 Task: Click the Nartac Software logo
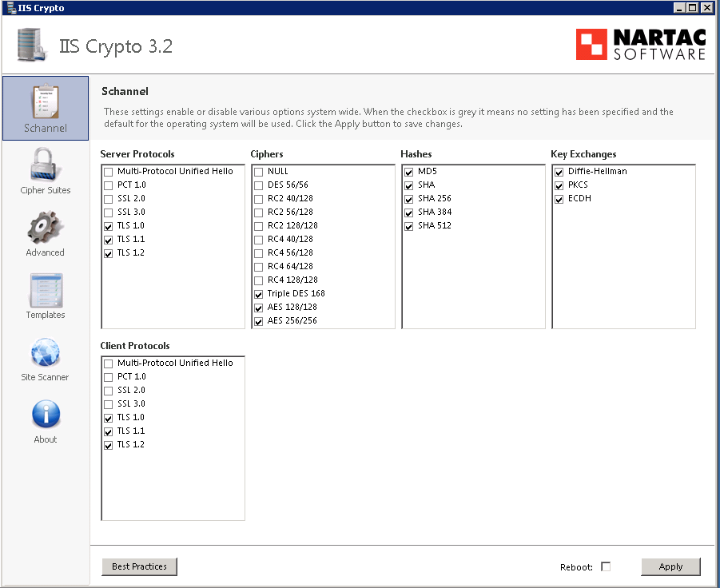(641, 45)
